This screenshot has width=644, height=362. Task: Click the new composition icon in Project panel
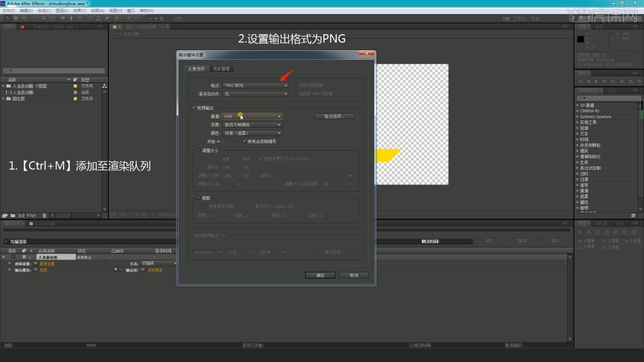coord(21,215)
